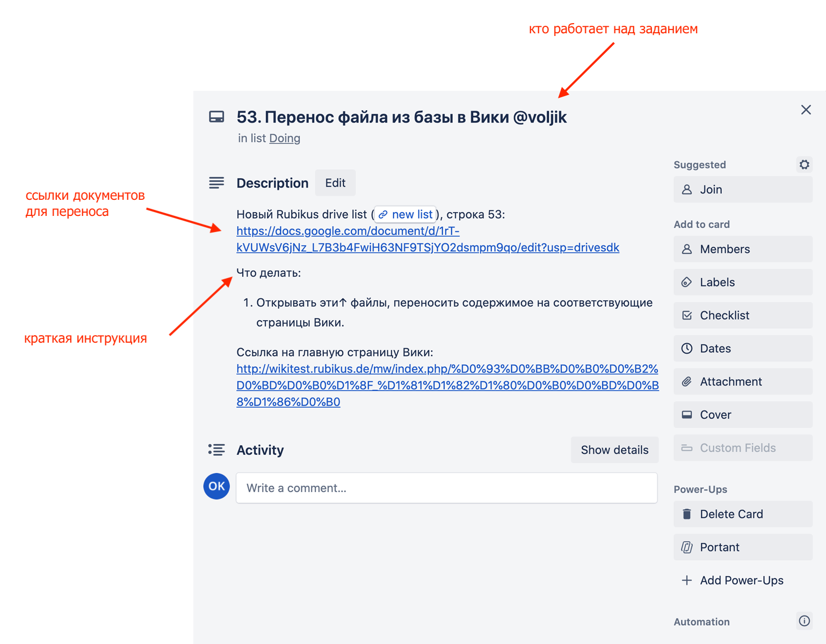
Task: Close the card with X icon
Action: click(806, 110)
